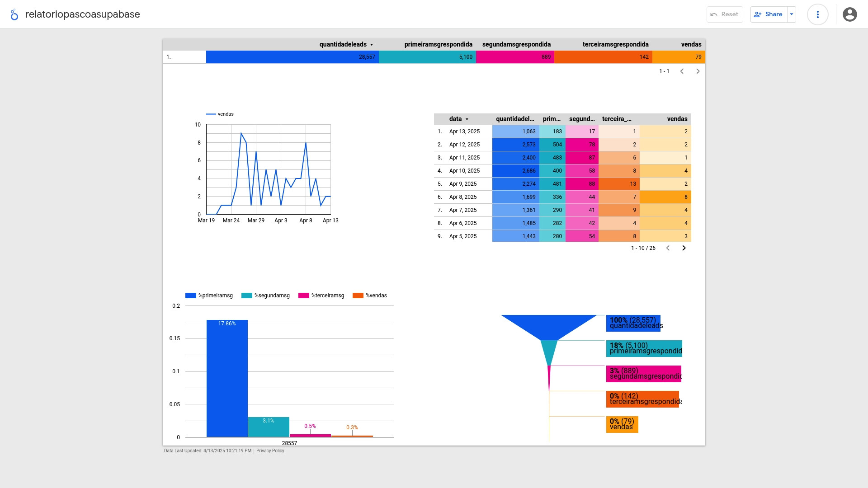Click the person-add icon in Share button
868x488 pixels.
point(758,14)
